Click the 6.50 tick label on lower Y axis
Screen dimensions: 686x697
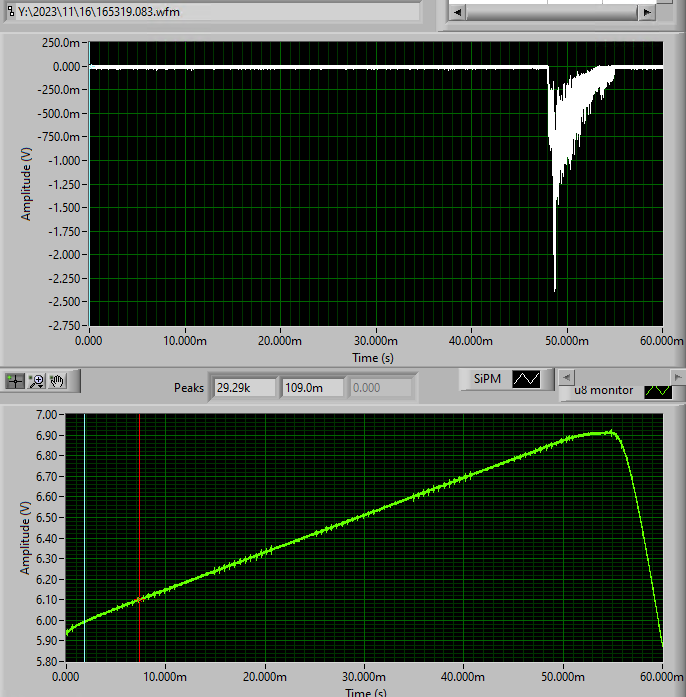point(47,518)
